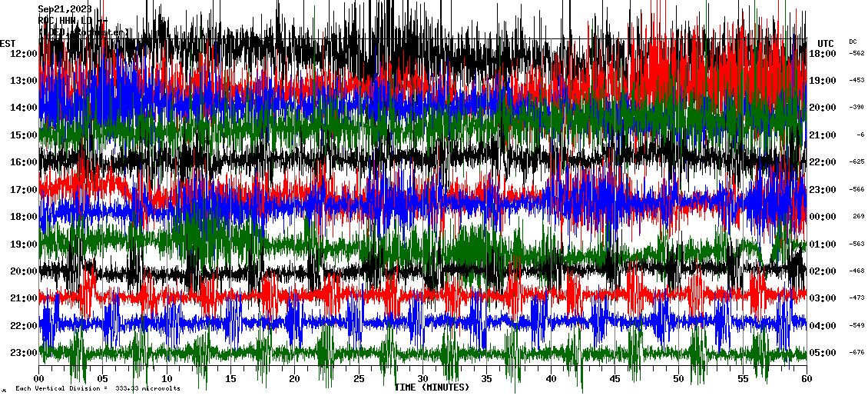Click the 23:00 EST time label

pyautogui.click(x=24, y=353)
